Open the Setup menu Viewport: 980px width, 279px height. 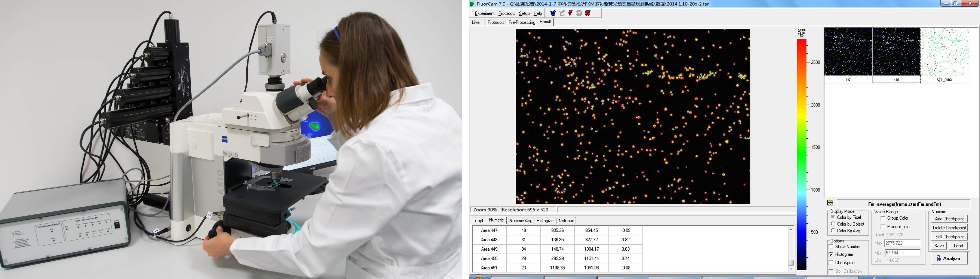point(524,13)
